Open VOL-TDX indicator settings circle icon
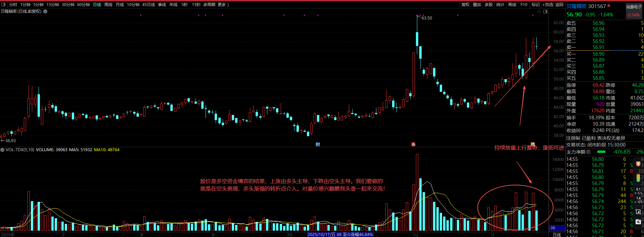This screenshot has height=237, width=644. click(2, 150)
